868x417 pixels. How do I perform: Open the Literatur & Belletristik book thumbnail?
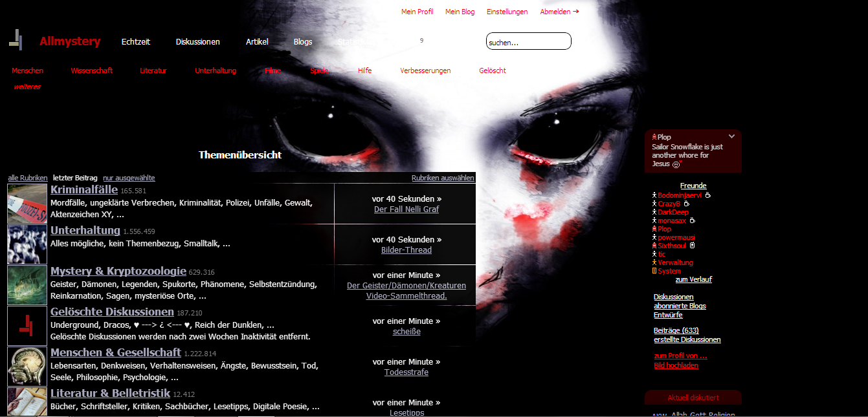point(27,402)
